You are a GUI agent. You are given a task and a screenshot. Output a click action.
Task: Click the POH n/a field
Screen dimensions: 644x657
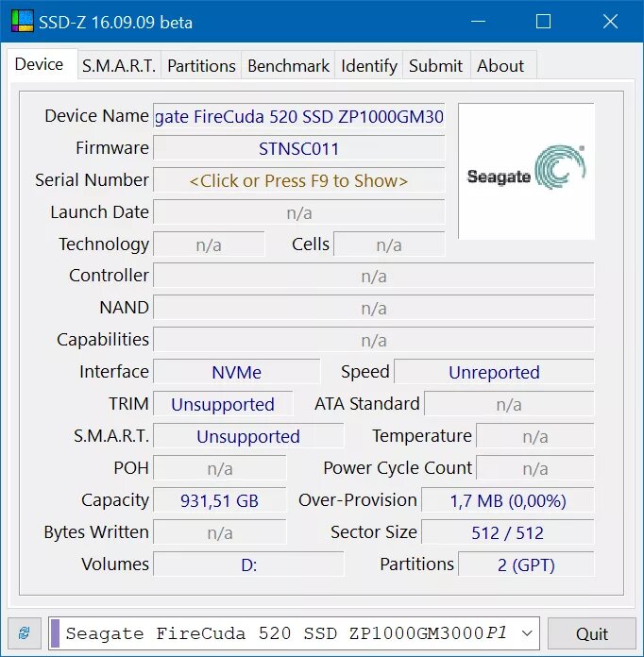pos(220,468)
